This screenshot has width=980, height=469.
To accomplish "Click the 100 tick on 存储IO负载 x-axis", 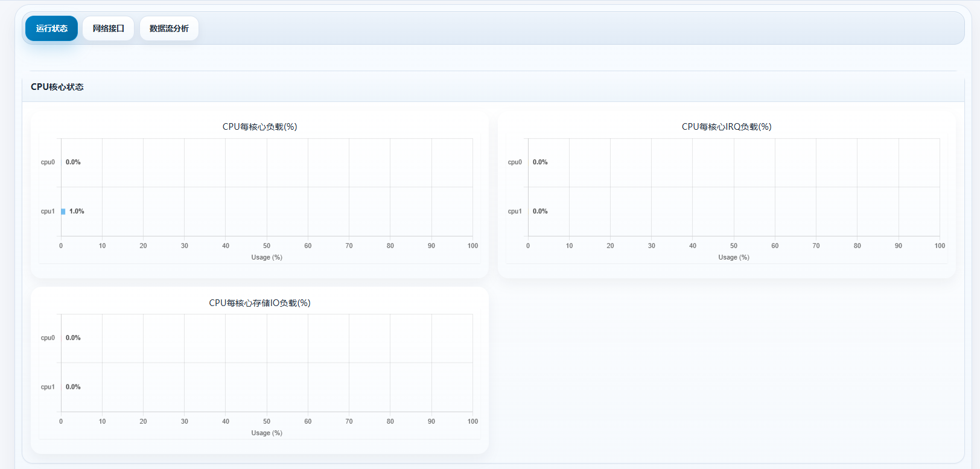I will click(x=472, y=421).
